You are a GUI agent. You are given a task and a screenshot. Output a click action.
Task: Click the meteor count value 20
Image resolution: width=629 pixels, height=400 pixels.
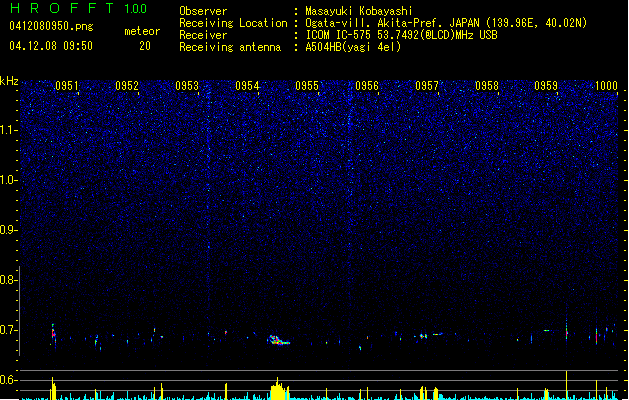click(145, 46)
